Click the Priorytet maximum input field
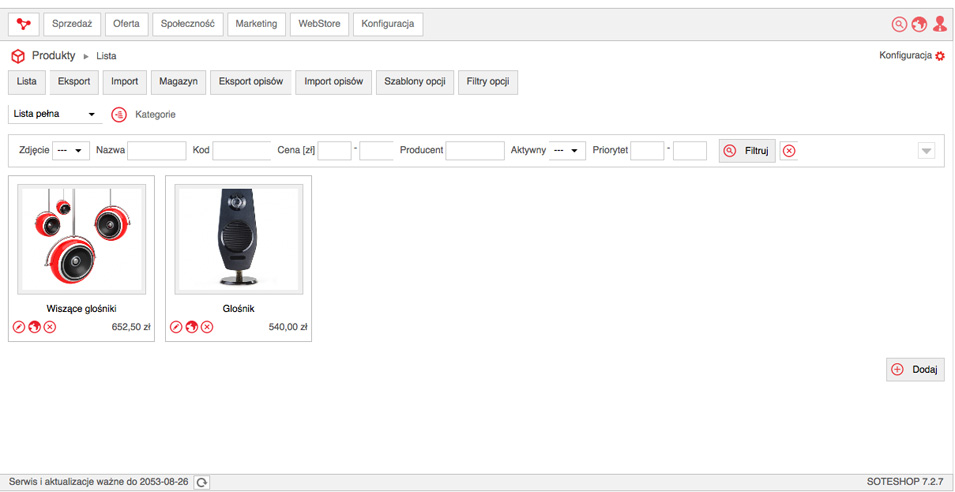Viewport: 955px width, 492px height. [689, 150]
